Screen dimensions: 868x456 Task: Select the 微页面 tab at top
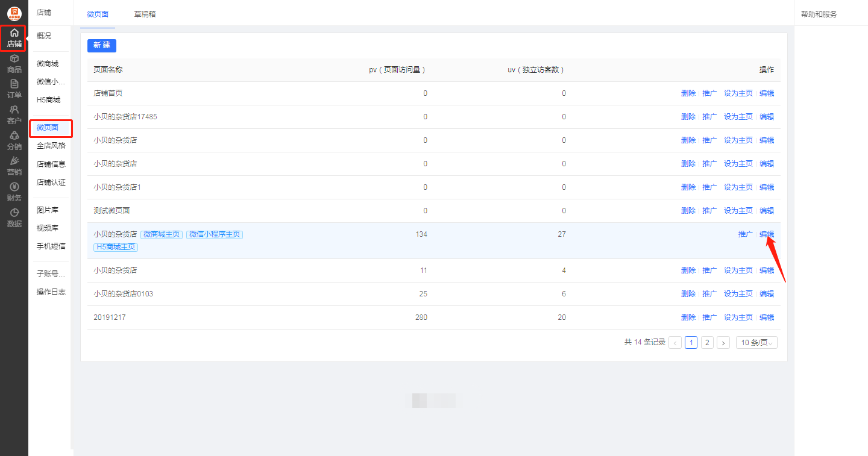pos(98,14)
